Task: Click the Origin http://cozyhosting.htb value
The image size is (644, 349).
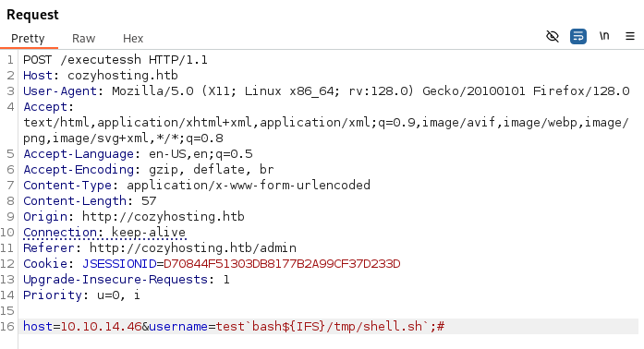Action: tap(163, 217)
